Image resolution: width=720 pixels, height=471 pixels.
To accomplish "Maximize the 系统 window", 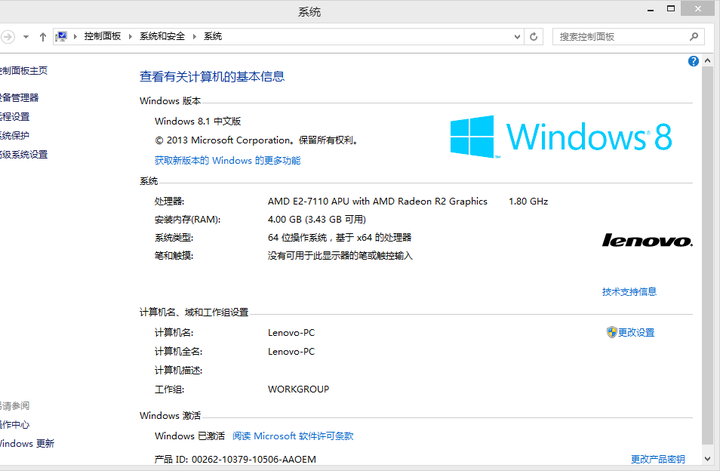I will click(x=671, y=9).
